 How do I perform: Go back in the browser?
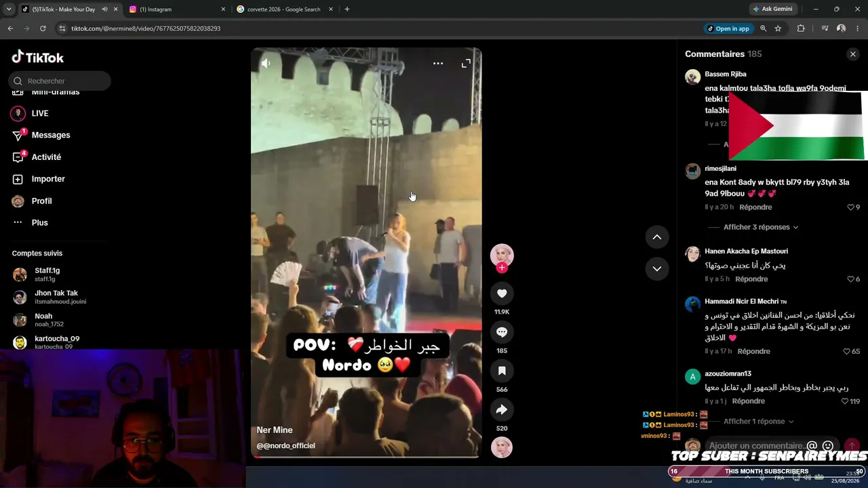(10, 28)
